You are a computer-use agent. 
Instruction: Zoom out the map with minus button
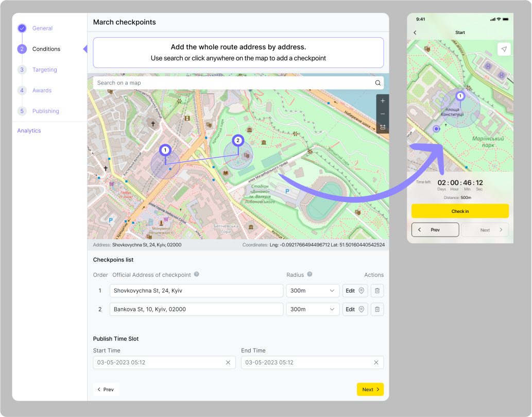pos(383,114)
